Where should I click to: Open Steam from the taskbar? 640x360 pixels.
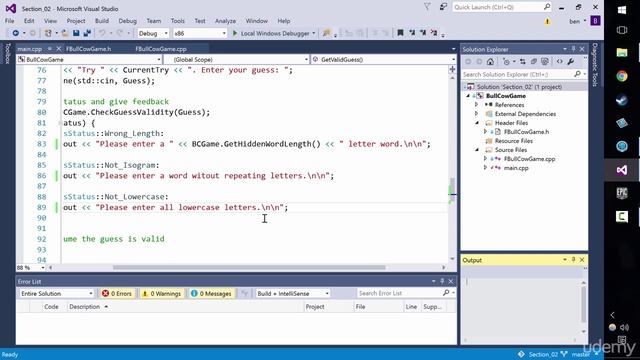point(622,100)
